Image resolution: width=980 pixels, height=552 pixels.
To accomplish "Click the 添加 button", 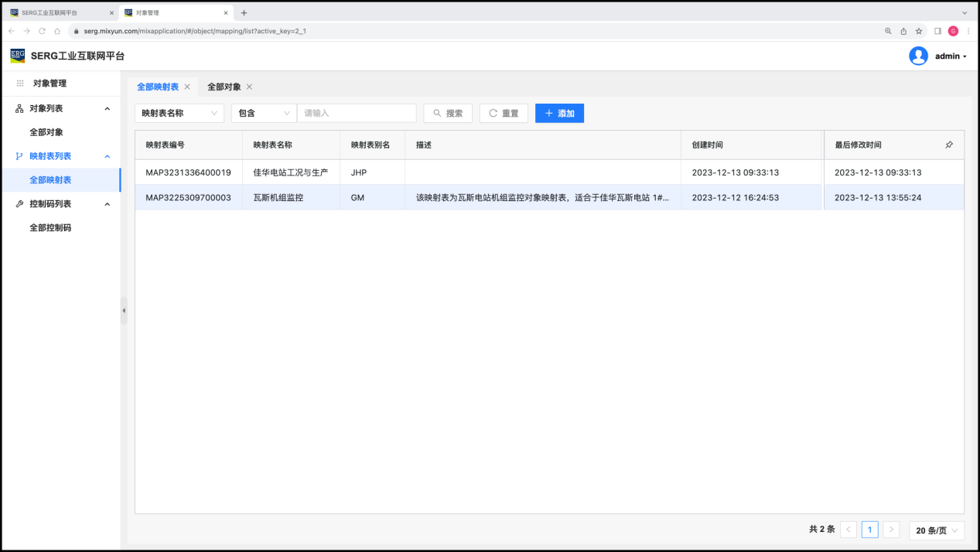I will pyautogui.click(x=559, y=113).
